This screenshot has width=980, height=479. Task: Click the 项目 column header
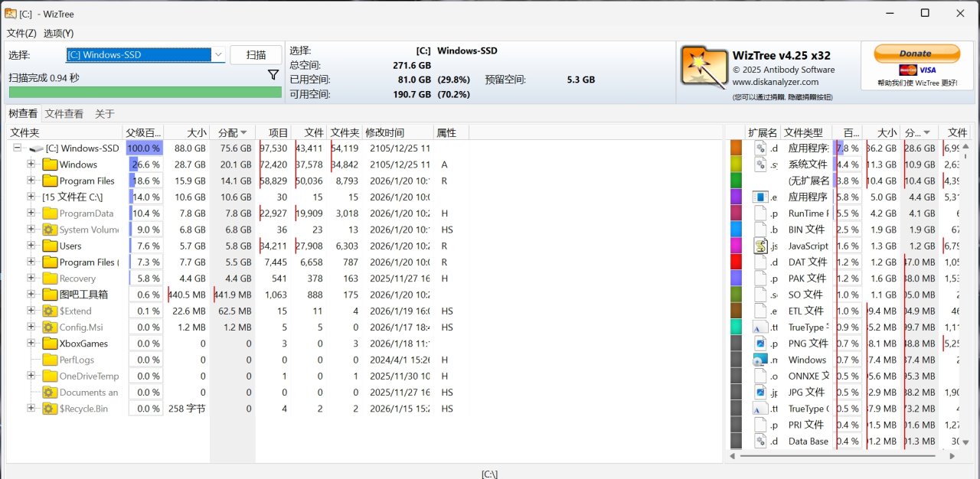273,132
